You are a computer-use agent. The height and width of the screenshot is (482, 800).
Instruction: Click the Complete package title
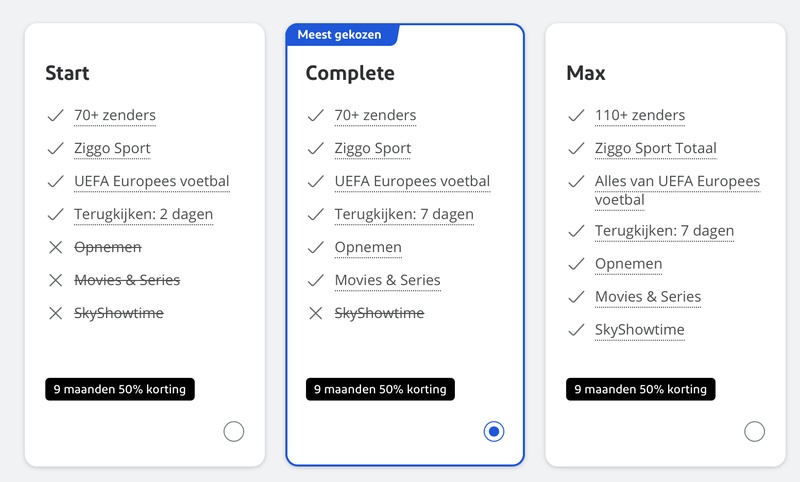[350, 73]
